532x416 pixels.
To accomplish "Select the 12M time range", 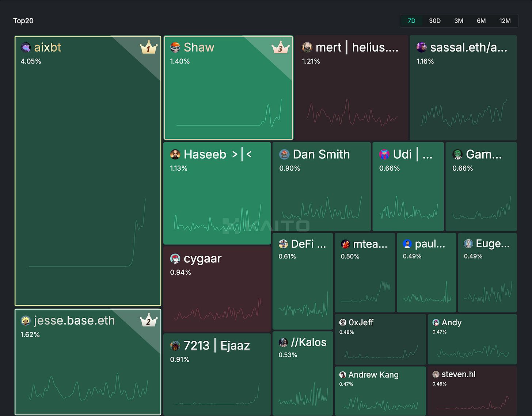I will point(505,21).
